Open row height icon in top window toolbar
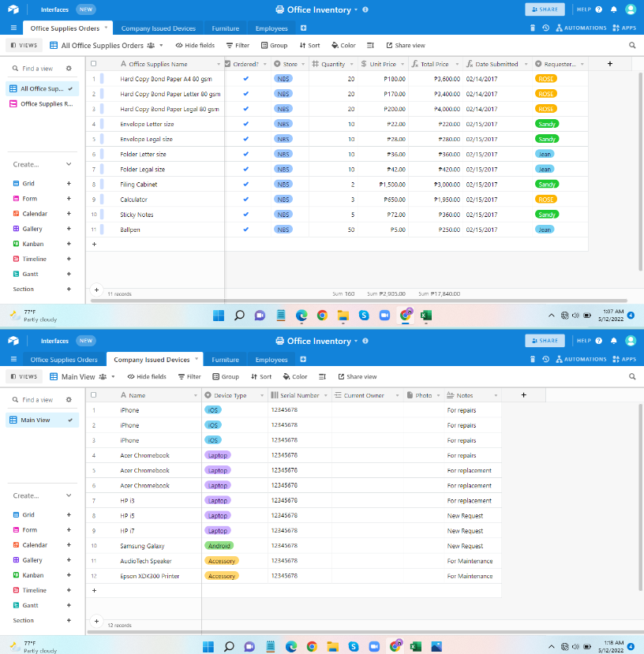This screenshot has height=654, width=644. pos(370,46)
